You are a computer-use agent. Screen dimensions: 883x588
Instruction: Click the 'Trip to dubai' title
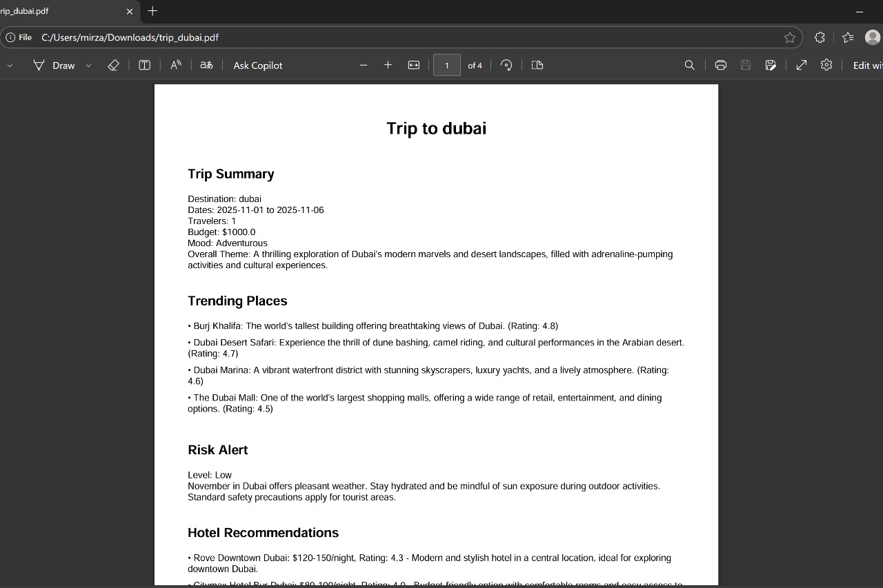tap(436, 128)
